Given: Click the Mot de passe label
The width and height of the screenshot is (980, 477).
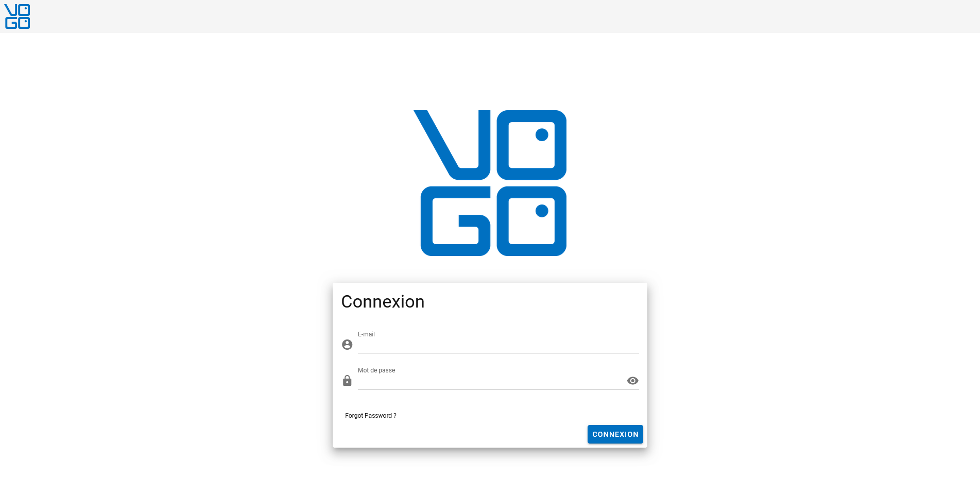Looking at the screenshot, I should (x=376, y=370).
